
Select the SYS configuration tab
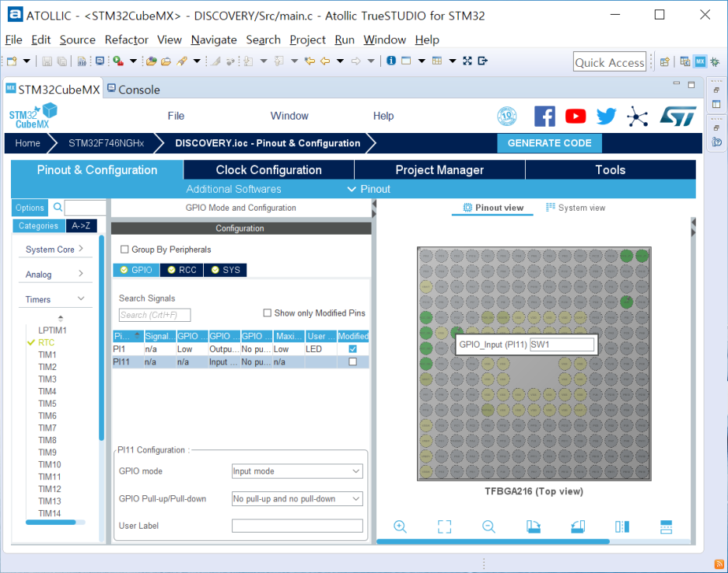226,270
